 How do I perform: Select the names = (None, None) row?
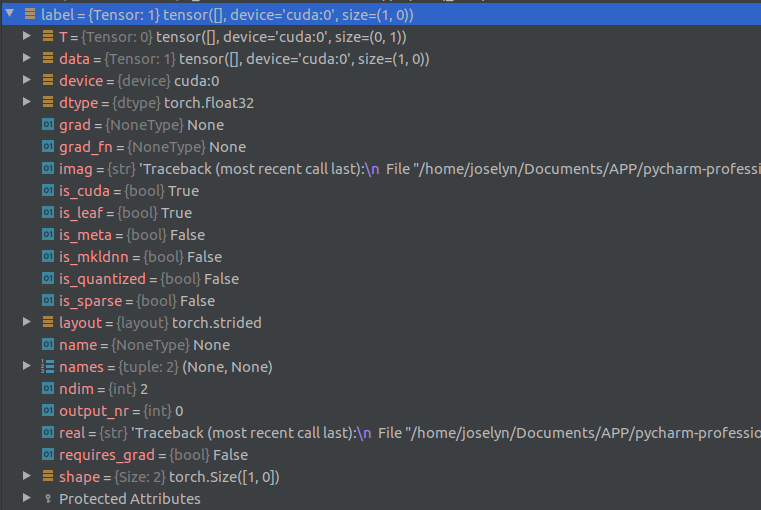click(165, 367)
